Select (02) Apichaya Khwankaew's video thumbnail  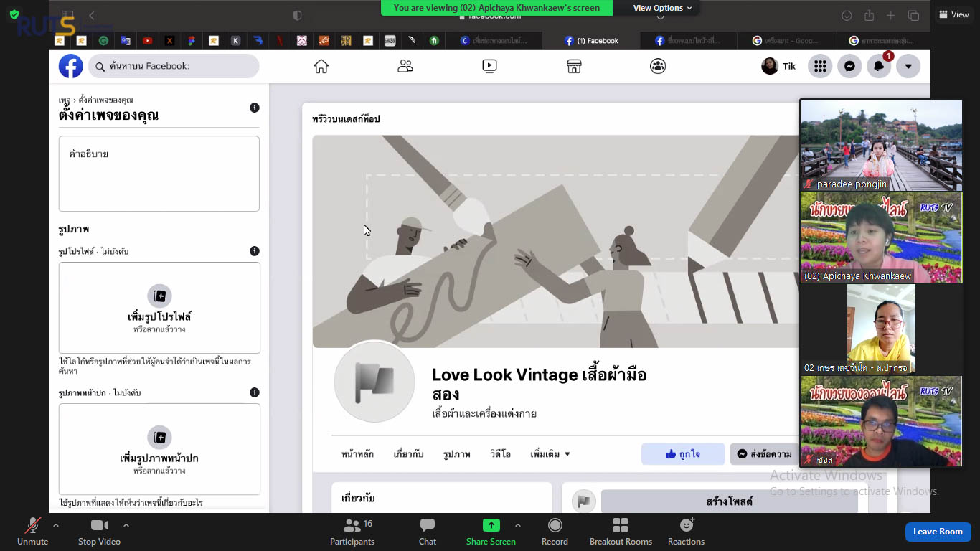(881, 237)
